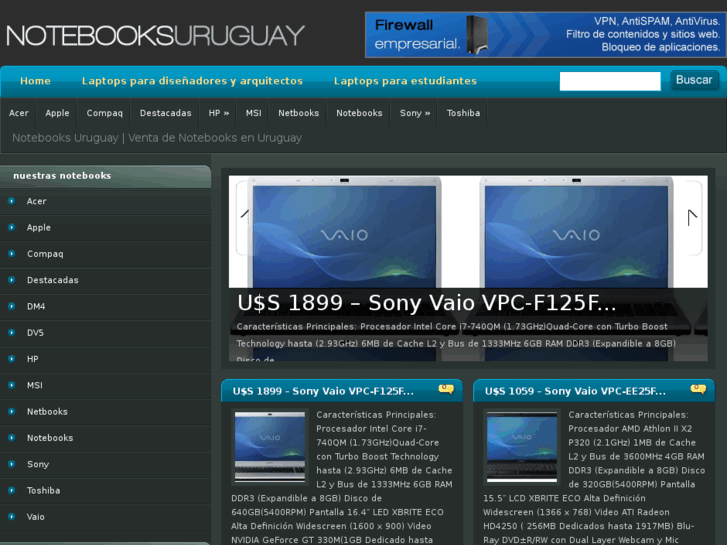Select Compaq in the category bar
The image size is (727, 545).
pyautogui.click(x=104, y=113)
